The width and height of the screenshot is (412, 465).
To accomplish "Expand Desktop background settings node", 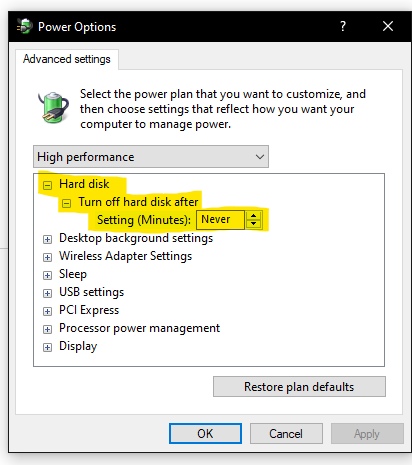I will click(47, 239).
